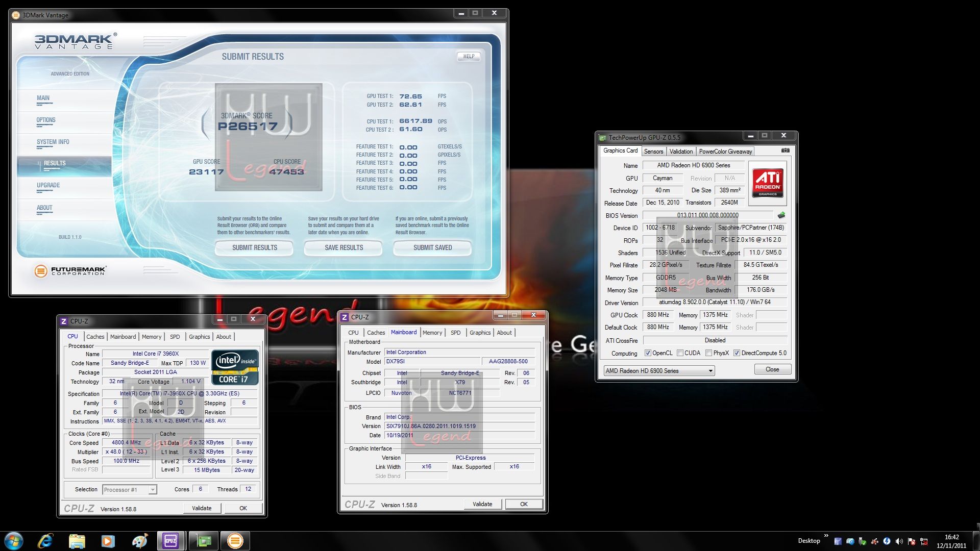The height and width of the screenshot is (551, 980).
Task: Toggle the DirectCompute 5.0 checkbox
Action: pos(737,353)
